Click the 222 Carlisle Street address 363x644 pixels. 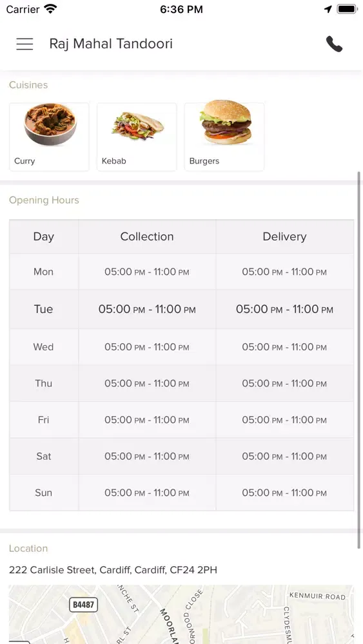coord(113,570)
